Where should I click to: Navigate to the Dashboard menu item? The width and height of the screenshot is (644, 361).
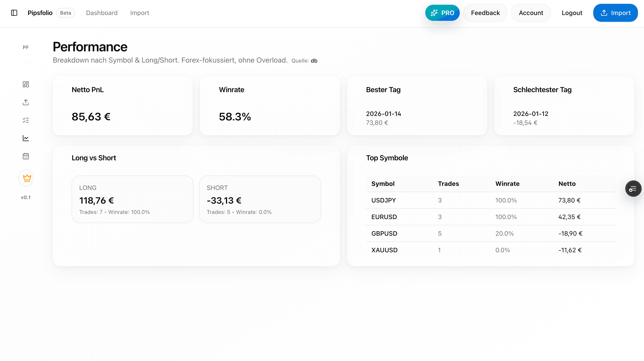click(102, 13)
